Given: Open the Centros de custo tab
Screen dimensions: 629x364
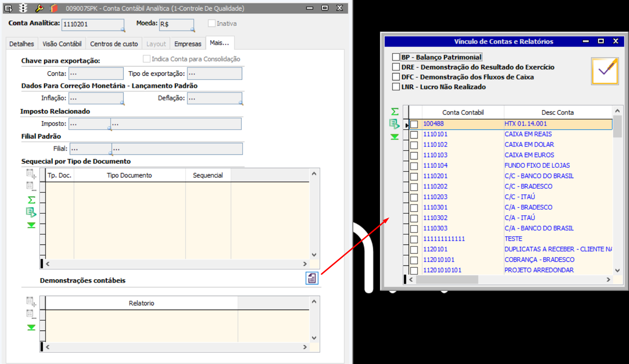Looking at the screenshot, I should (114, 44).
